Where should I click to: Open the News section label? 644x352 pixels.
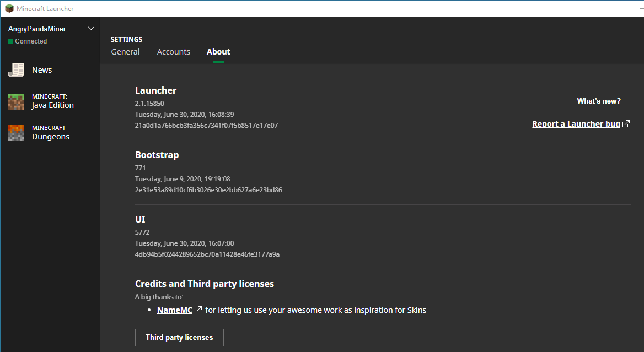point(42,70)
